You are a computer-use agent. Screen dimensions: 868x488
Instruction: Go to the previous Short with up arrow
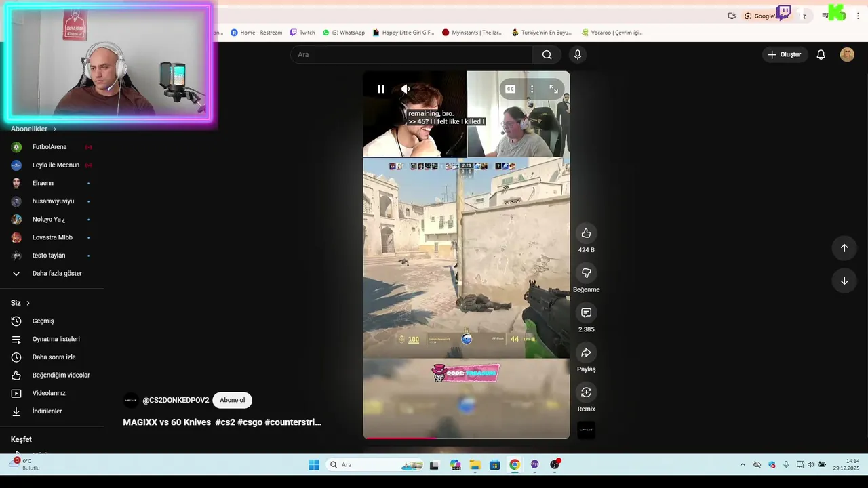pos(844,248)
